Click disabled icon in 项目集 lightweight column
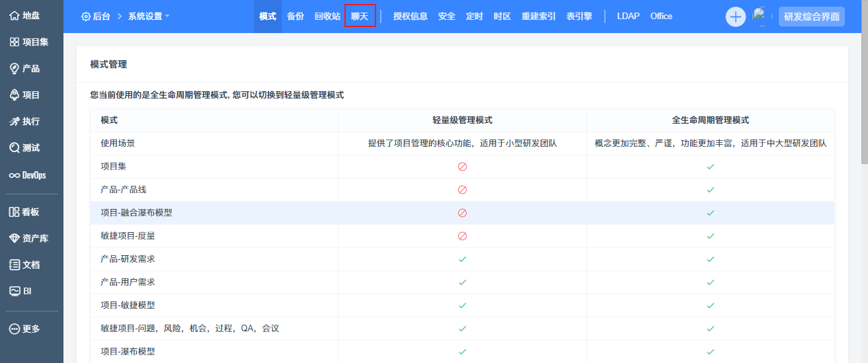 (x=462, y=167)
